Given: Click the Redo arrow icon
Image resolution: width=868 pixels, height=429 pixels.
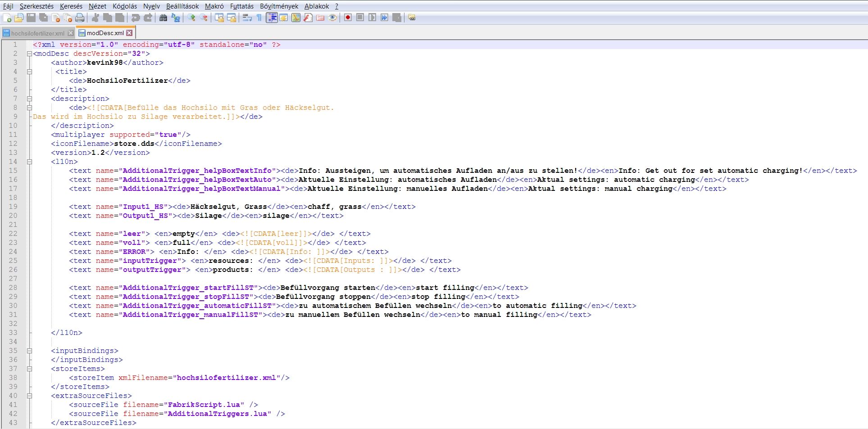Looking at the screenshot, I should pos(148,18).
